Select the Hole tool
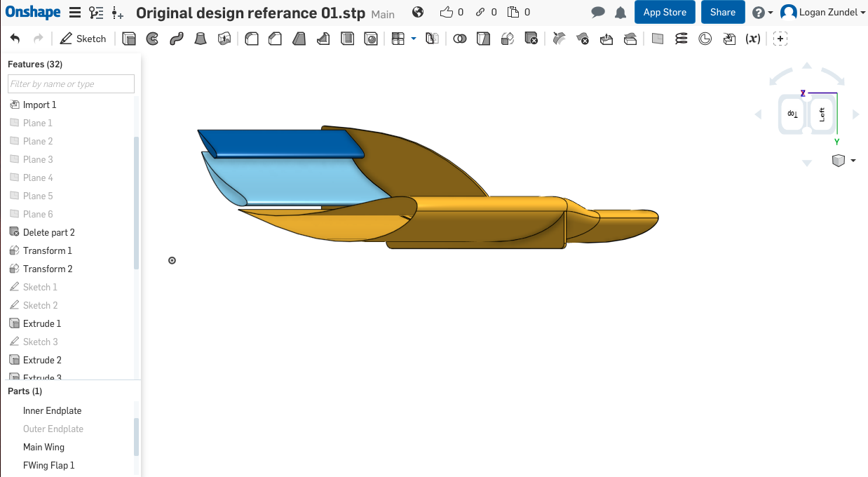868x477 pixels. click(371, 39)
